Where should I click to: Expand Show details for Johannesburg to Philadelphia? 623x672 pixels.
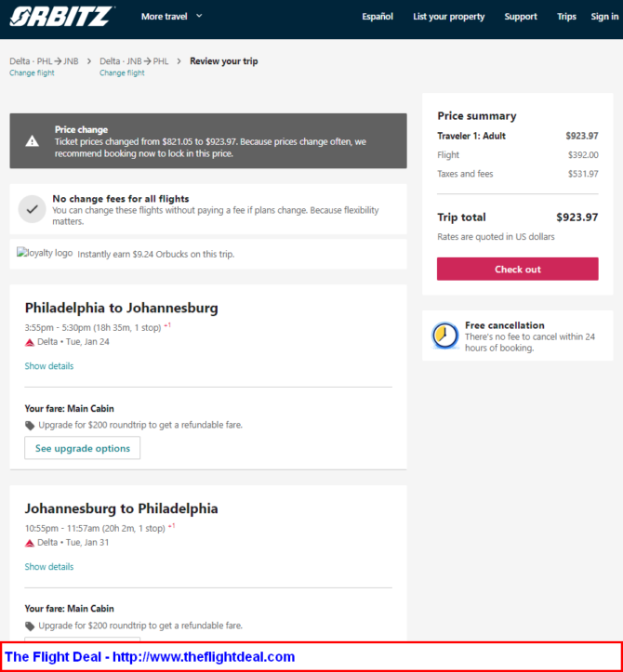pos(49,567)
